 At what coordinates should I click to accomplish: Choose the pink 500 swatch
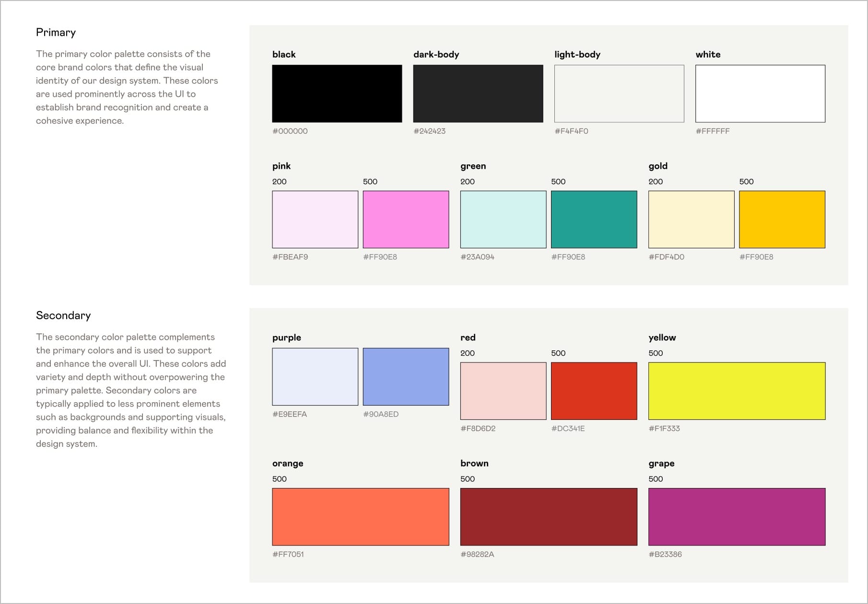(x=406, y=219)
